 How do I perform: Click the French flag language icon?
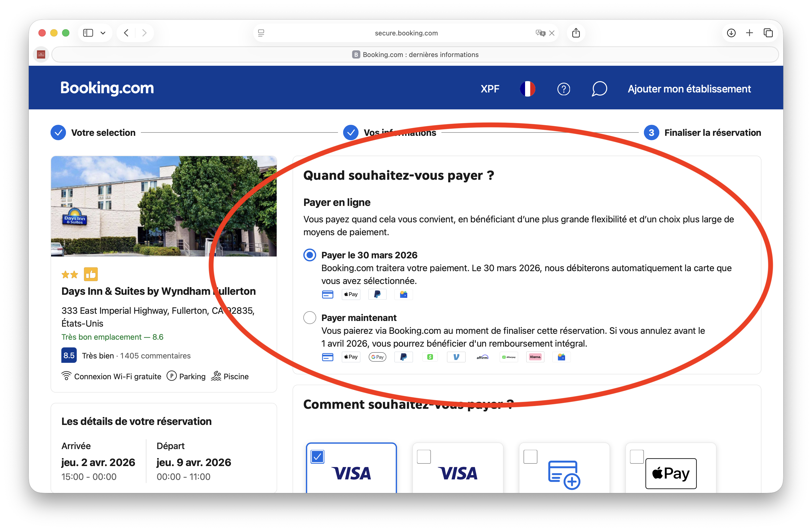click(x=527, y=89)
